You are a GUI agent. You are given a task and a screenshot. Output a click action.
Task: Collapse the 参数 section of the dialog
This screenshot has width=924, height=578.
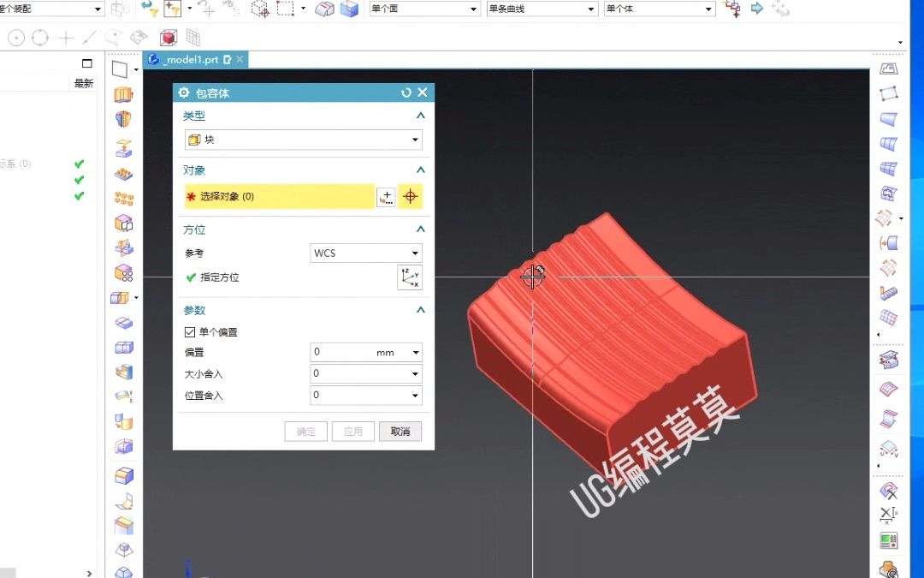point(420,311)
